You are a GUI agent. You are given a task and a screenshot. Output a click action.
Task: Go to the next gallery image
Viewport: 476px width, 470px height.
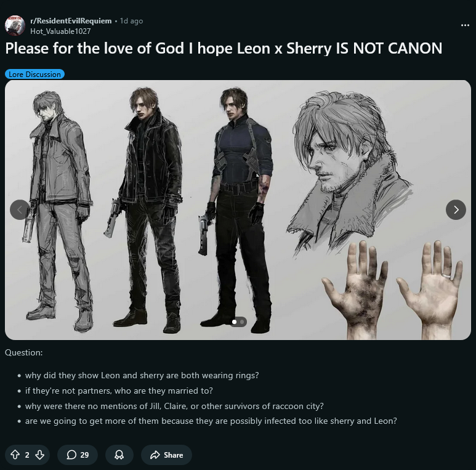456,209
